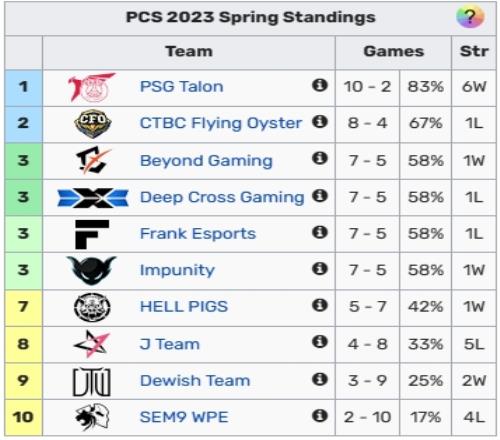
Task: Click the Games column header
Action: click(393, 52)
